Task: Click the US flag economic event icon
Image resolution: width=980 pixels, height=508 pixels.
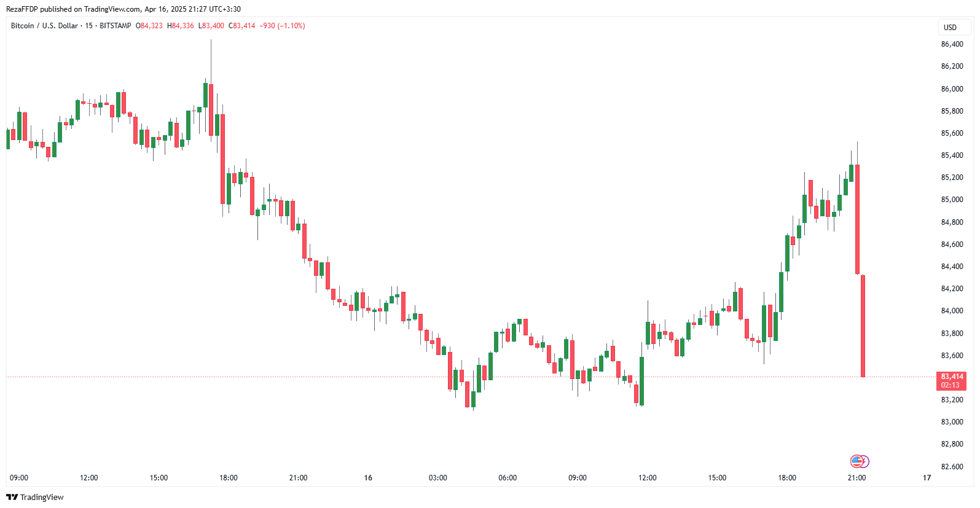Action: [856, 461]
